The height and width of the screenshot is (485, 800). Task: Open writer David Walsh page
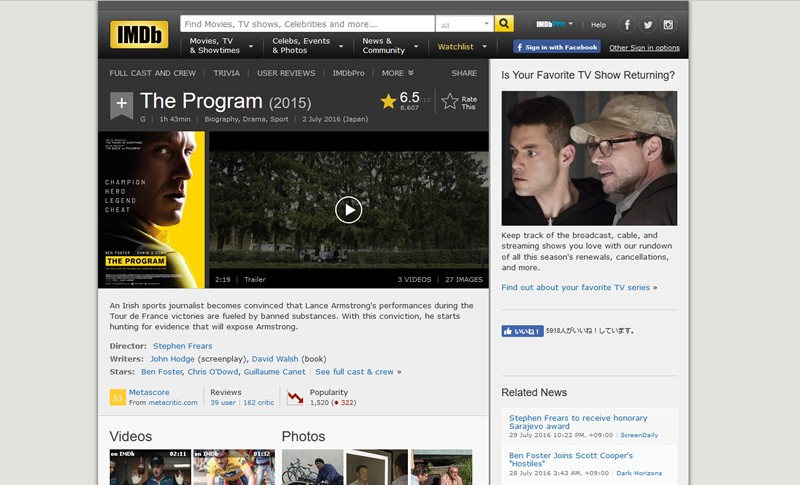coord(275,359)
